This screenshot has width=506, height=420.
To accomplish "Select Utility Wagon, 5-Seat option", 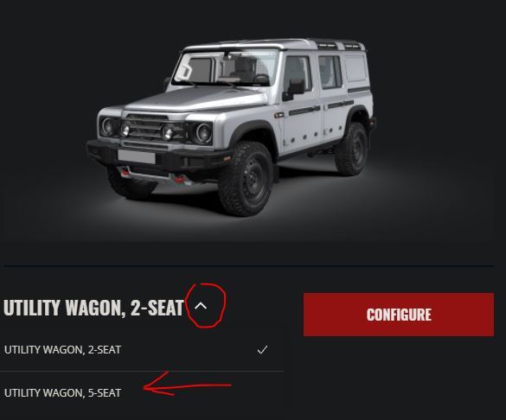I will (63, 392).
